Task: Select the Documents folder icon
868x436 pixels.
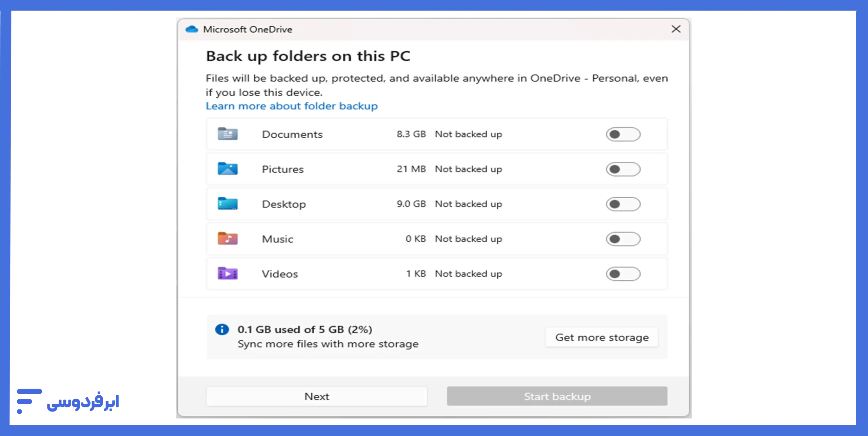Action: pyautogui.click(x=228, y=134)
